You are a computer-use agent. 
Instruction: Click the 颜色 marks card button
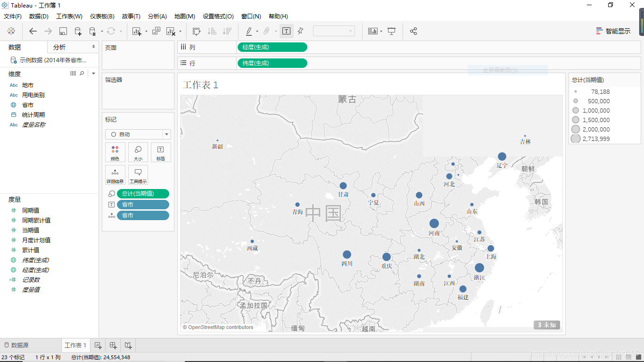[x=115, y=152]
